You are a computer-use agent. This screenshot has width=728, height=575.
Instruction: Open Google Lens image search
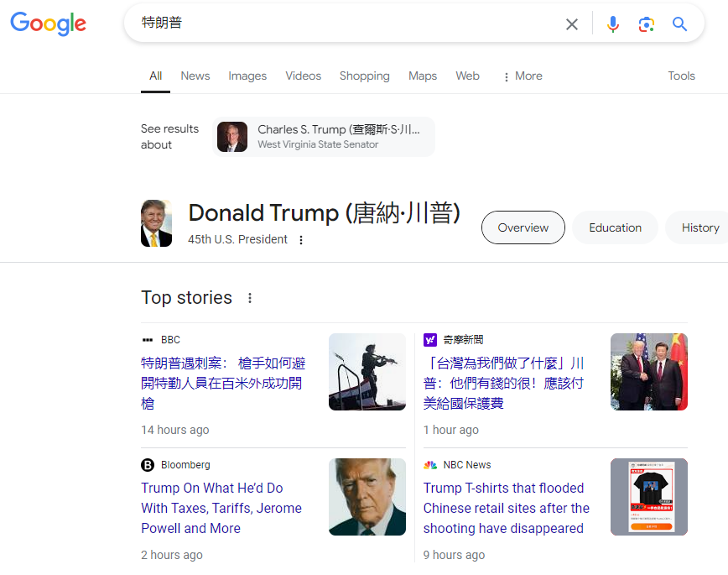[x=646, y=24]
